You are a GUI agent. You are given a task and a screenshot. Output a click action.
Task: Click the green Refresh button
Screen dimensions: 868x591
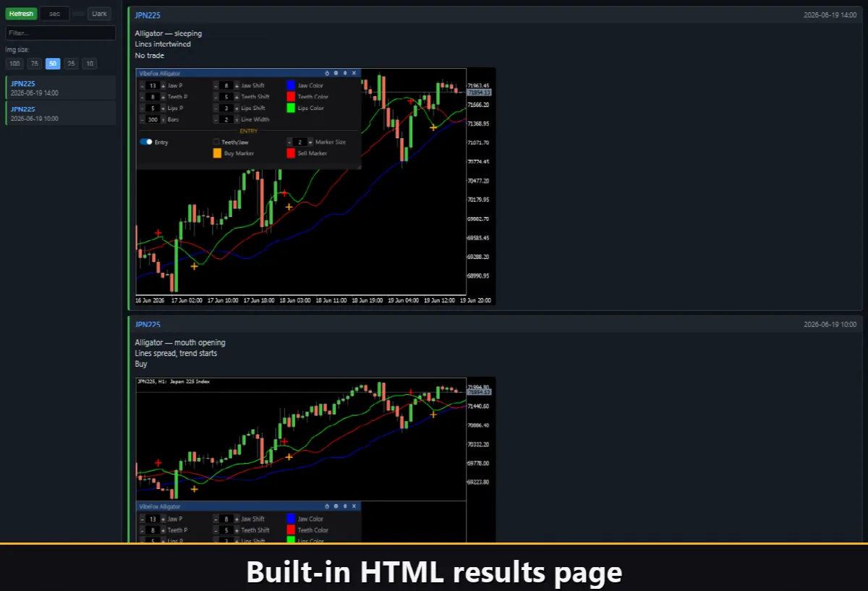click(21, 14)
